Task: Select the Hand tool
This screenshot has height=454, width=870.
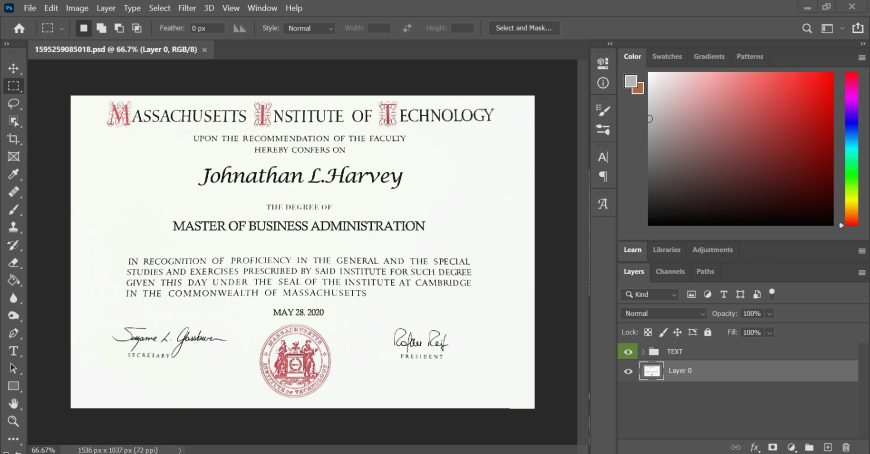Action: coord(13,403)
